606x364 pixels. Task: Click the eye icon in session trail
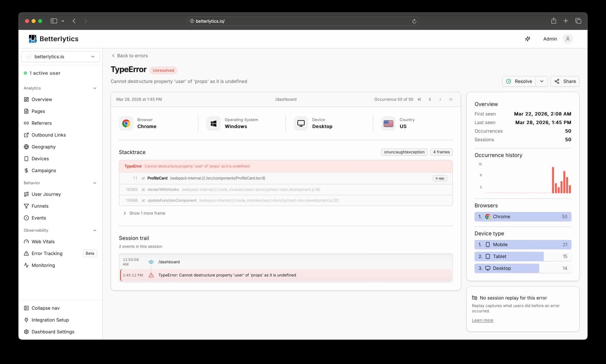151,262
